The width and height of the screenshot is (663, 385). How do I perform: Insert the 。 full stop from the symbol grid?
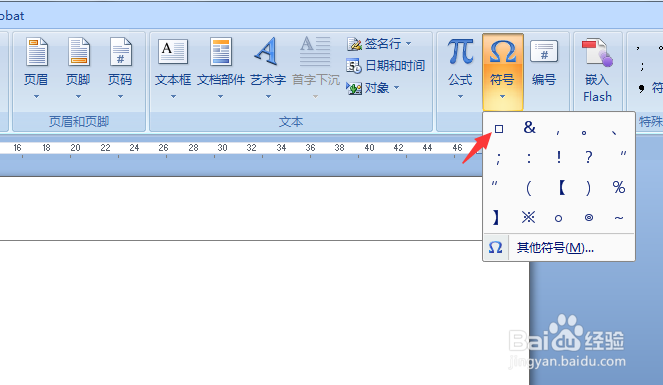click(x=584, y=133)
